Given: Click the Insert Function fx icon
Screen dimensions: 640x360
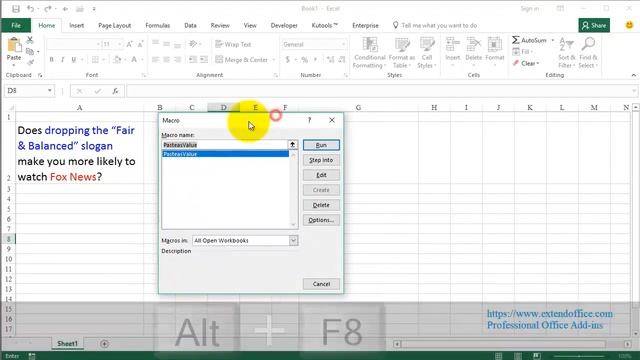Looking at the screenshot, I should (116, 91).
